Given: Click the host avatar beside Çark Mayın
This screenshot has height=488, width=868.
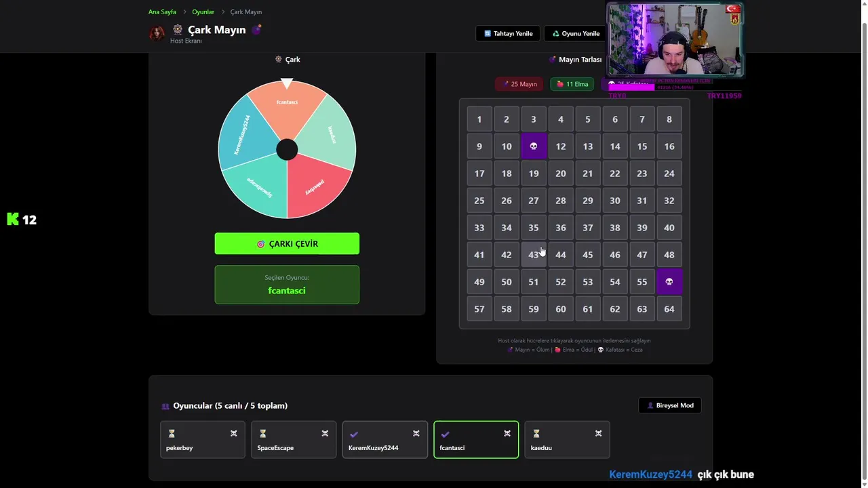Looking at the screenshot, I should (157, 33).
